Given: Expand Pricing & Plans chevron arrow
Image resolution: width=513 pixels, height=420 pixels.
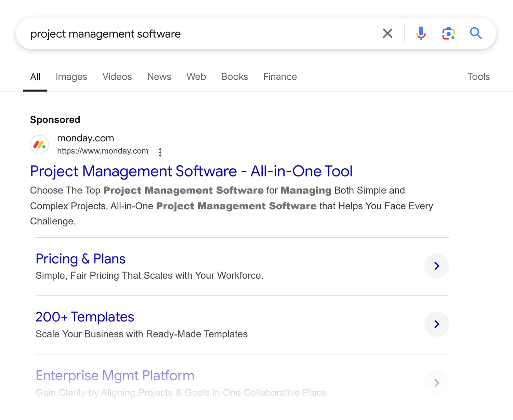Looking at the screenshot, I should pos(437,266).
